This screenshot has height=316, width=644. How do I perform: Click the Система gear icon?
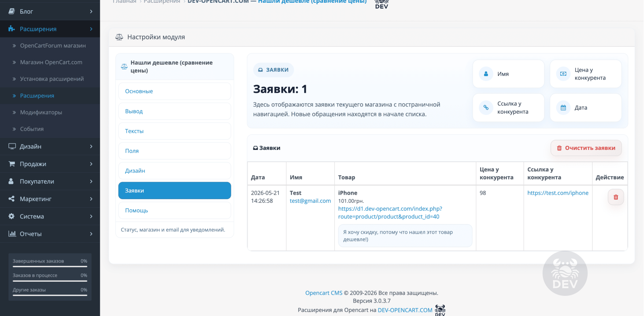coord(12,216)
